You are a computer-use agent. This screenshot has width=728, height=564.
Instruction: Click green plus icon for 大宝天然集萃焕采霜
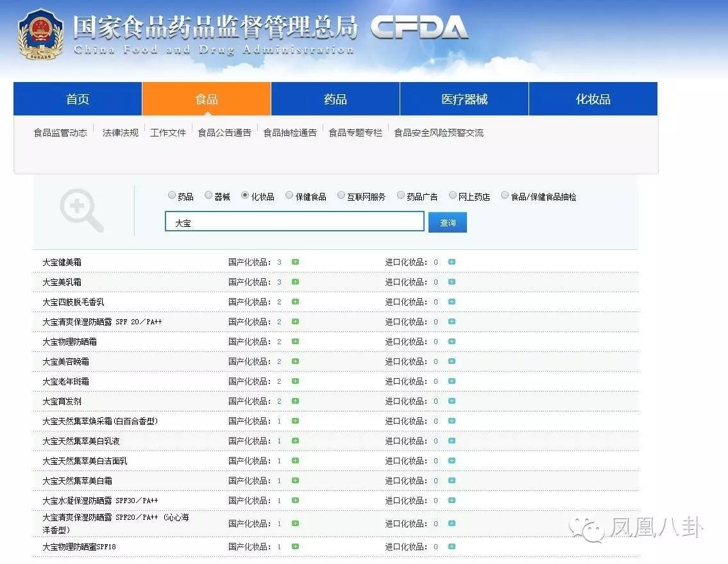[295, 421]
